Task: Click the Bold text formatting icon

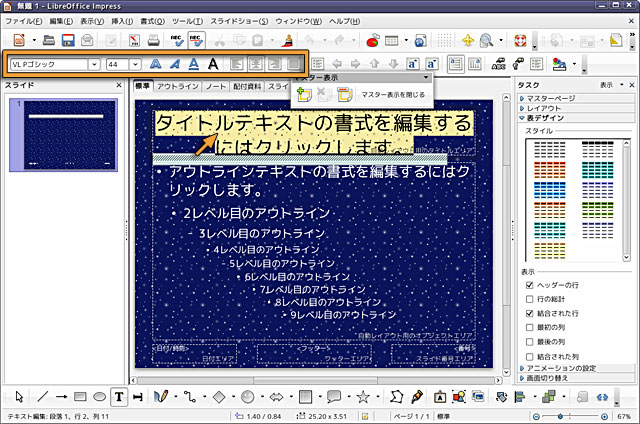Action: coord(155,64)
